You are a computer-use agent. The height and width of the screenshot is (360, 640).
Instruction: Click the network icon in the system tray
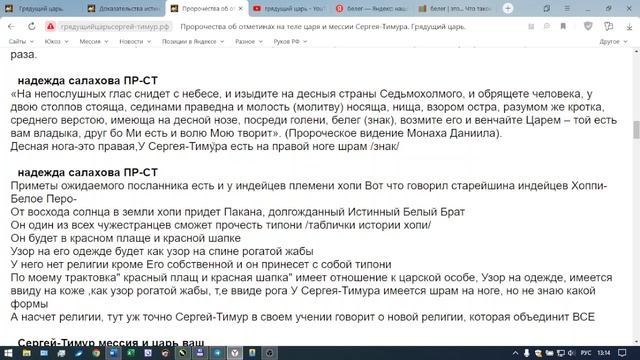tap(561, 353)
